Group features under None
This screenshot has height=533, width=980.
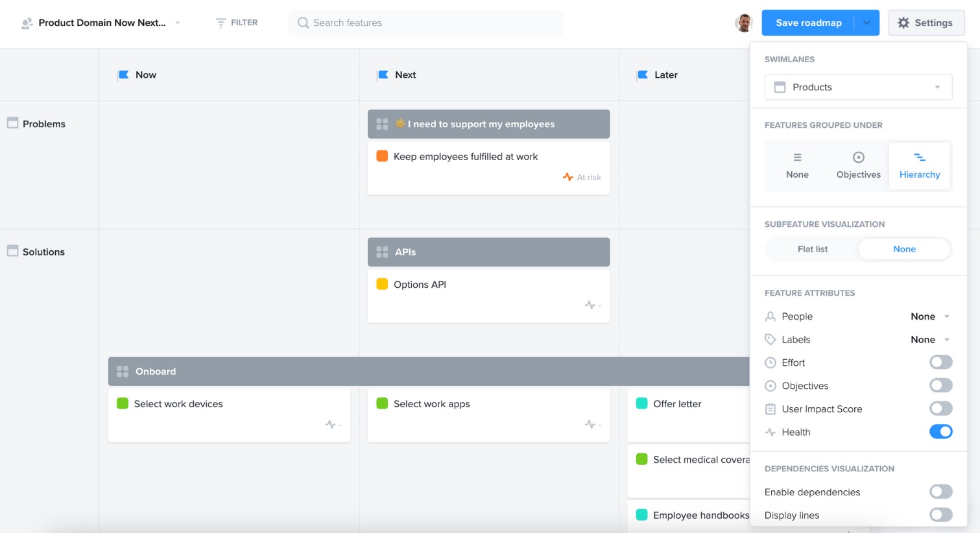[797, 166]
